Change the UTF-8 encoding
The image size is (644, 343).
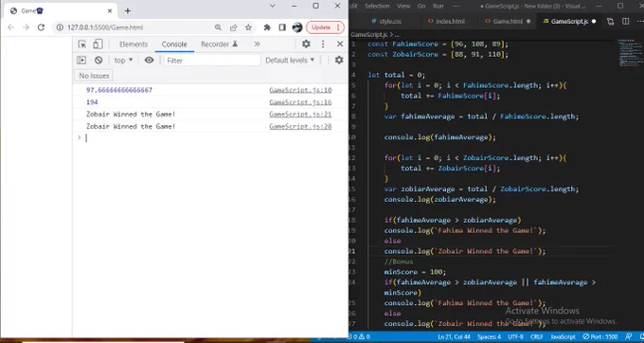pos(515,336)
